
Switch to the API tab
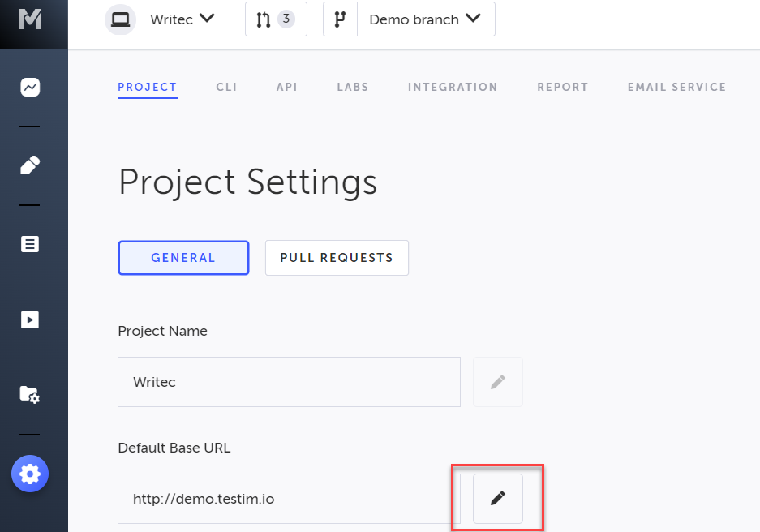click(287, 87)
